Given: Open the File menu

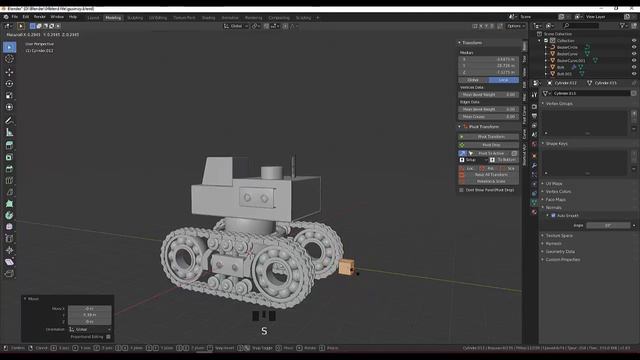Looking at the screenshot, I should point(15,17).
